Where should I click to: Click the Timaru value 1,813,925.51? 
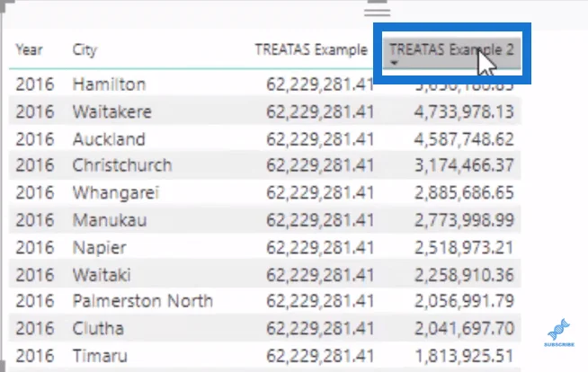[x=464, y=356]
